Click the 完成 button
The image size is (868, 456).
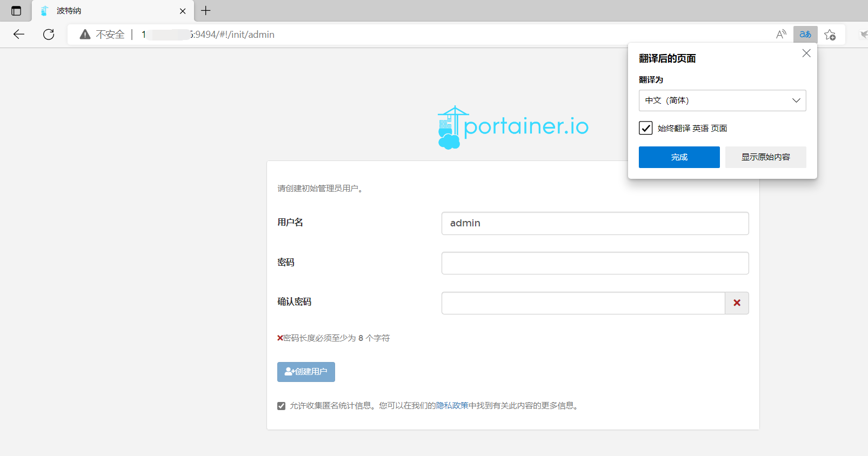679,157
